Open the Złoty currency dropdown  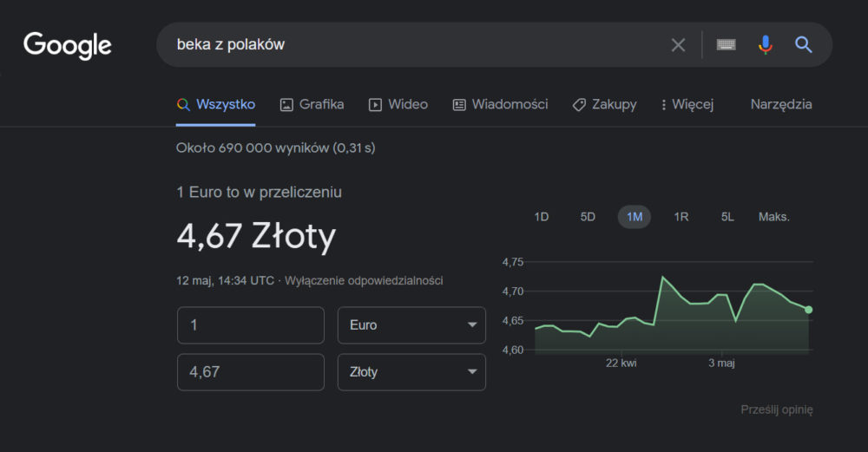(411, 372)
